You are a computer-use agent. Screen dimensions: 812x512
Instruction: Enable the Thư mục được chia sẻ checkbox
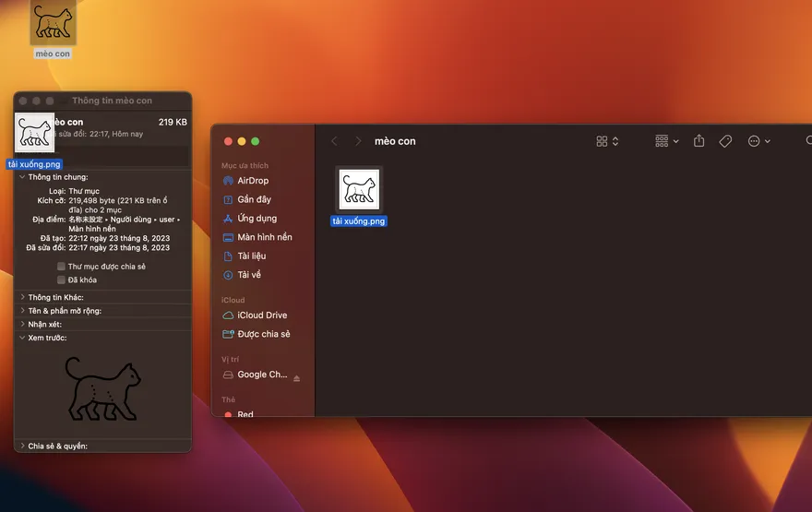pos(61,266)
